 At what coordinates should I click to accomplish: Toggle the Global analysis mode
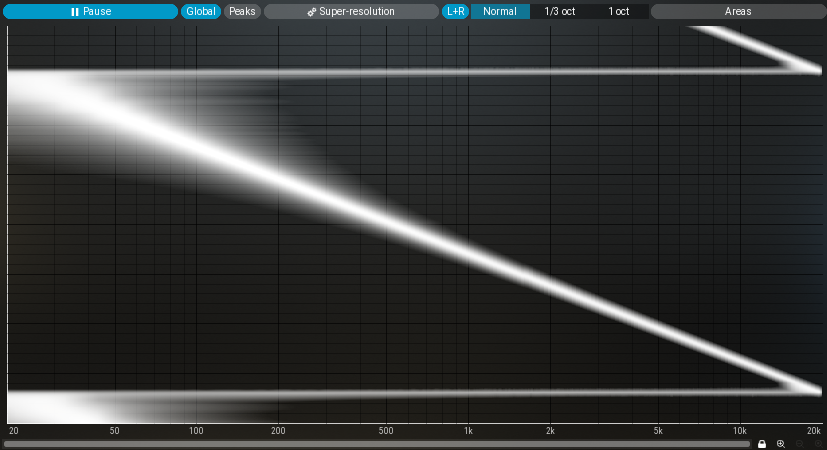click(x=200, y=11)
